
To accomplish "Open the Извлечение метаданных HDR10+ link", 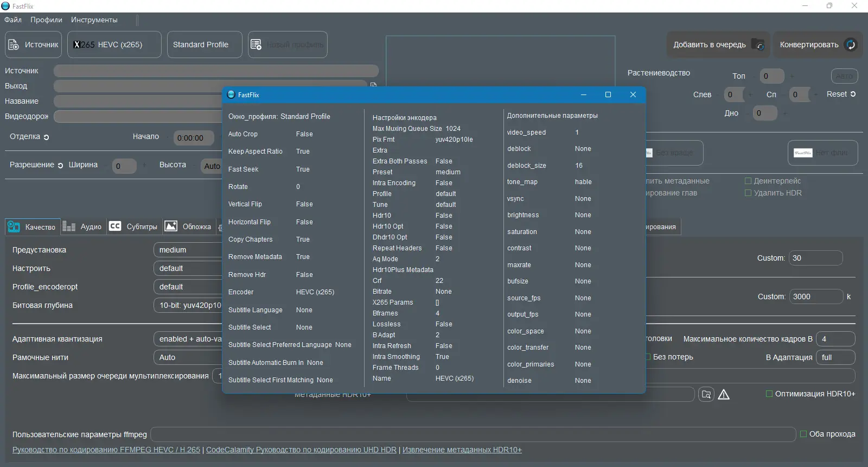I will point(462,450).
